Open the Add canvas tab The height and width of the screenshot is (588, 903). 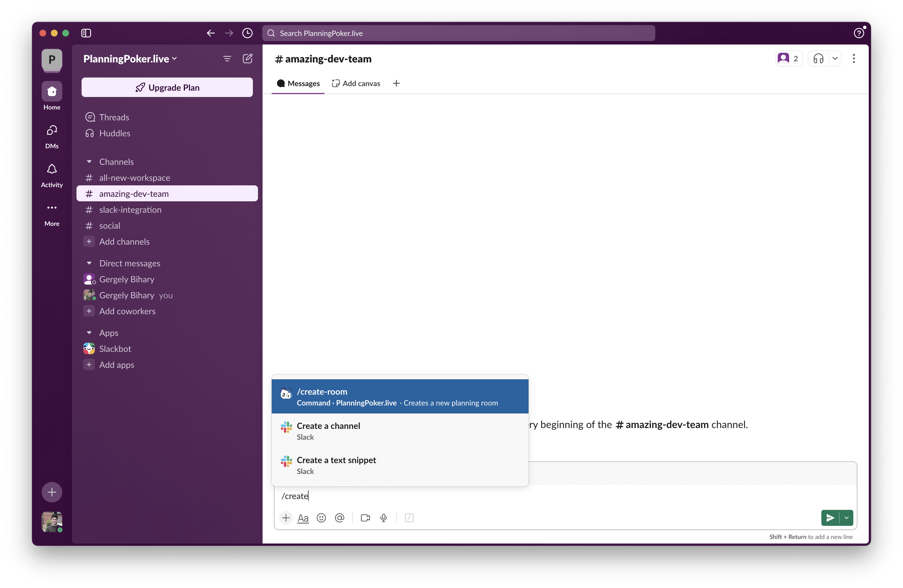point(356,83)
